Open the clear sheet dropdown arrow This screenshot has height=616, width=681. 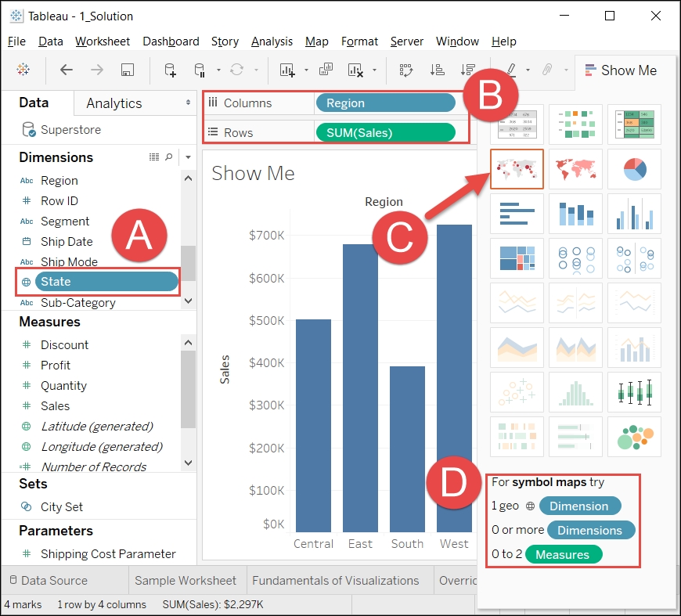coord(374,70)
